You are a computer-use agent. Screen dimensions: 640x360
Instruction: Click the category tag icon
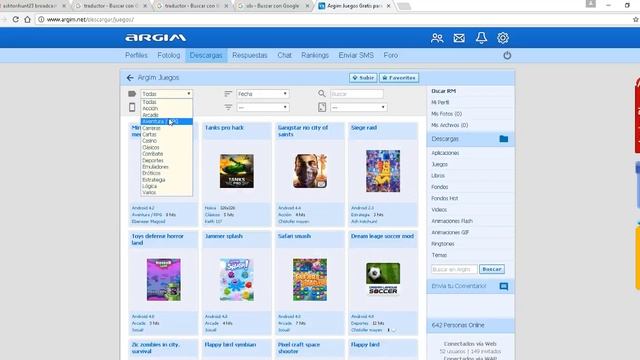132,94
